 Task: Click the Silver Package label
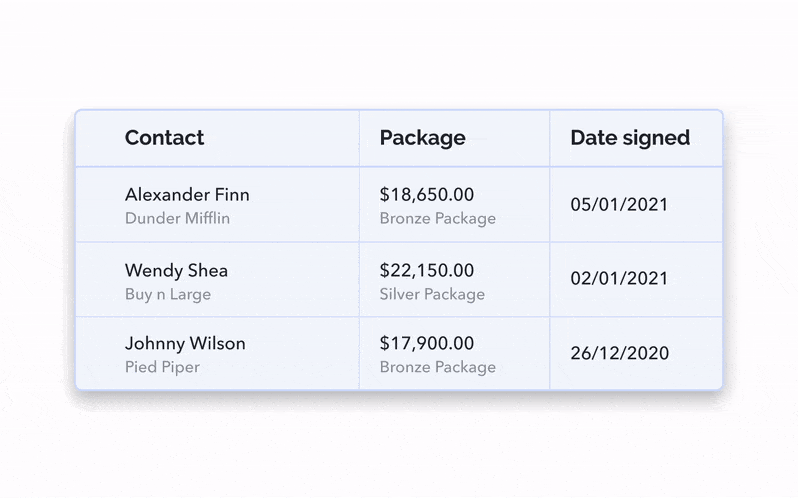tap(432, 294)
